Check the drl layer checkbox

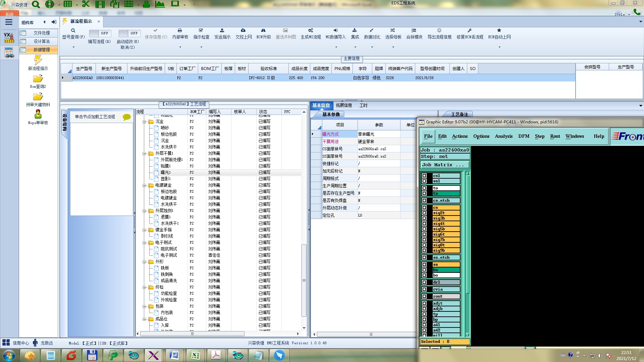coord(424,282)
